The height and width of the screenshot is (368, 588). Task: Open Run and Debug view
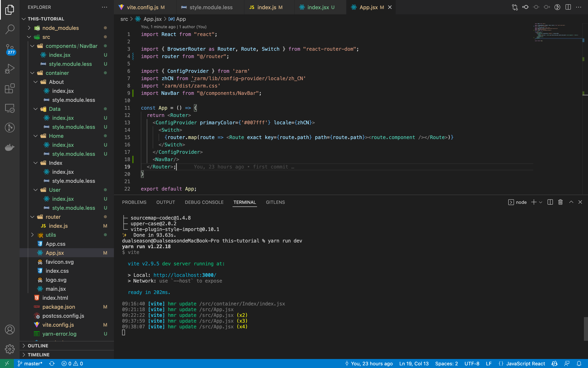click(10, 69)
